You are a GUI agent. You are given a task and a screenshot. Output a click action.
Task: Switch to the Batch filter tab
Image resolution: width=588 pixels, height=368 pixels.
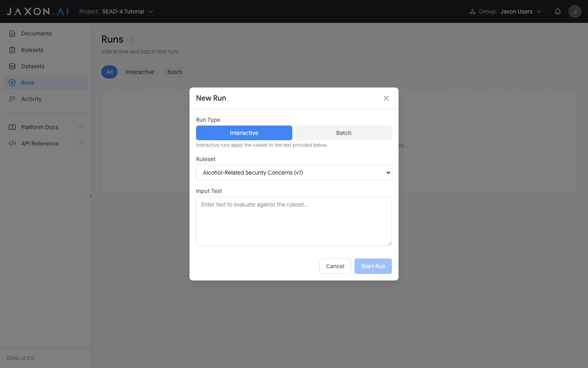[174, 72]
